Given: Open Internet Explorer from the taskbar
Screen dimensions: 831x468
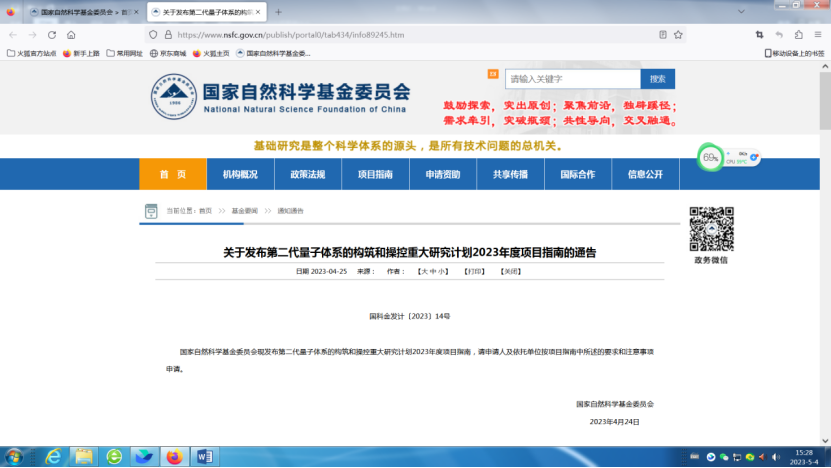Looking at the screenshot, I should [x=52, y=457].
